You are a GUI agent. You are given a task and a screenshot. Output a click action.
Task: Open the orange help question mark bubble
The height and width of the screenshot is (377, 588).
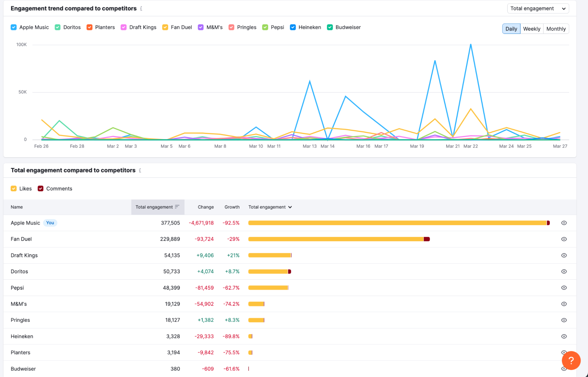point(571,361)
